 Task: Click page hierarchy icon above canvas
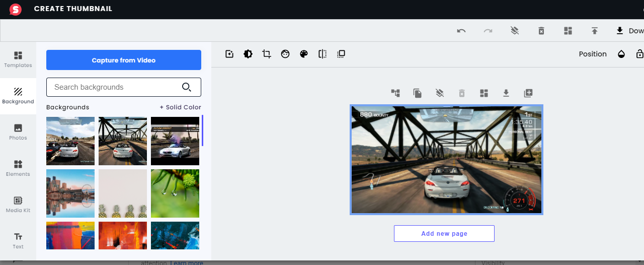click(x=395, y=93)
